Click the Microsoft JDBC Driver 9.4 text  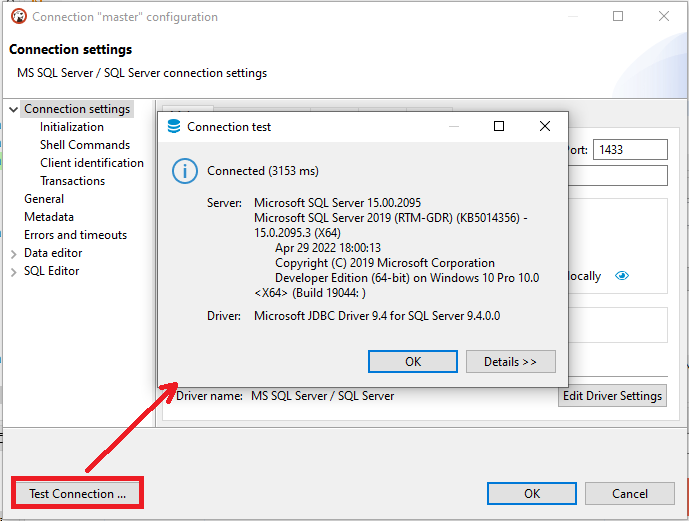(377, 316)
